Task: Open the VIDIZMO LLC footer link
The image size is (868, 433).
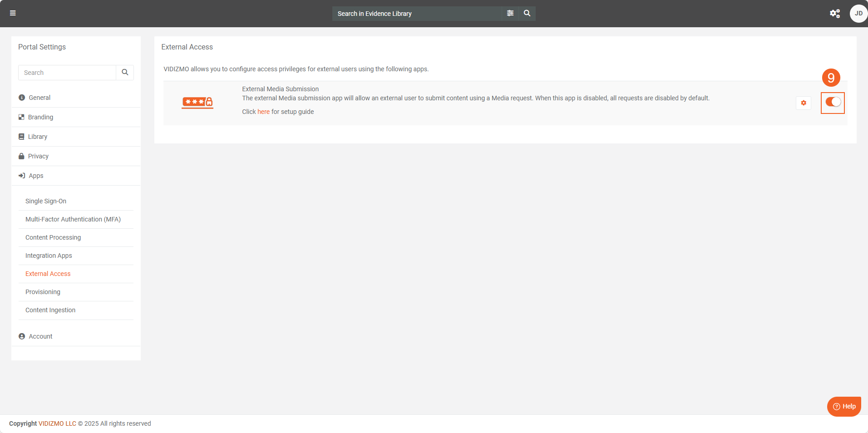Action: coord(57,423)
